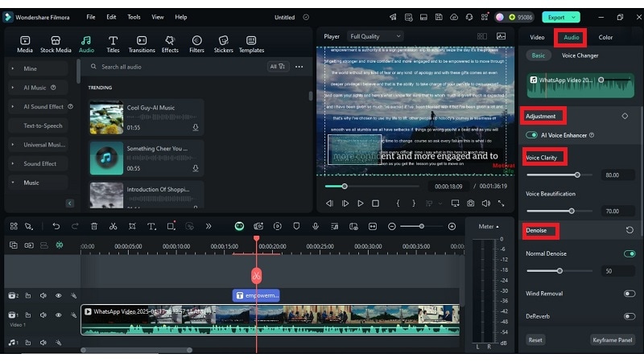Hide Video 1 track with the eye icon
The width and height of the screenshot is (644, 362).
point(58,315)
